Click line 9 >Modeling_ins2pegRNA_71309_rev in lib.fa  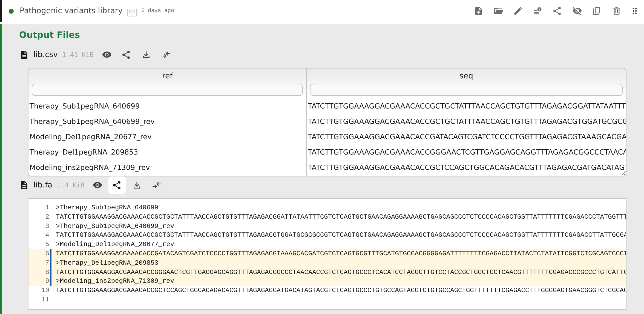point(115,281)
